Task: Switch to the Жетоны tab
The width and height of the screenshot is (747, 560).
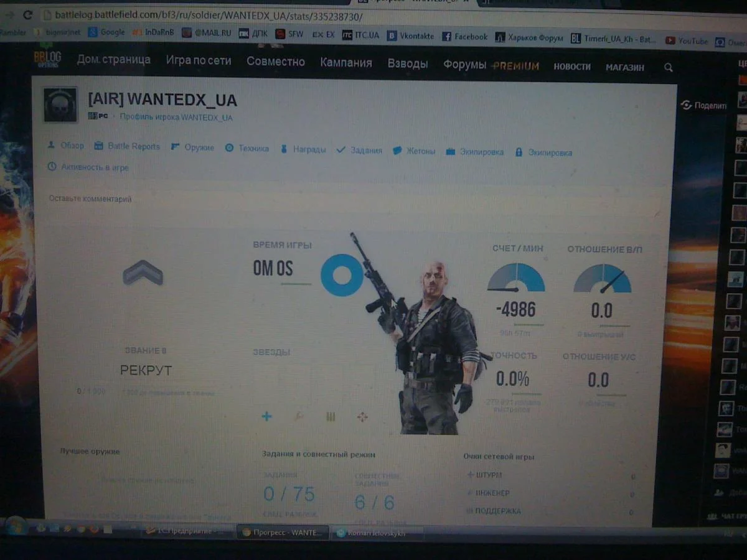Action: (414, 151)
